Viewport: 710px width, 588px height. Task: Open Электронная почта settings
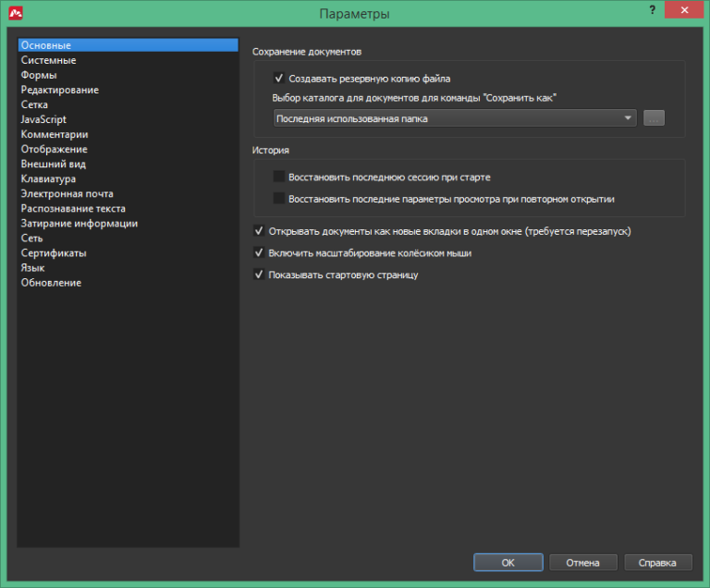[129, 194]
